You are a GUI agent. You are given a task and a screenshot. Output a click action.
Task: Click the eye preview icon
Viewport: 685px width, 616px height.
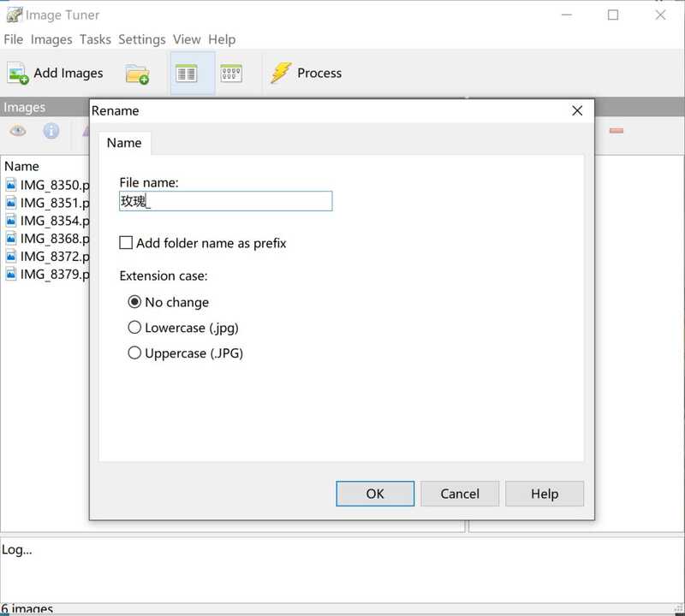point(18,131)
